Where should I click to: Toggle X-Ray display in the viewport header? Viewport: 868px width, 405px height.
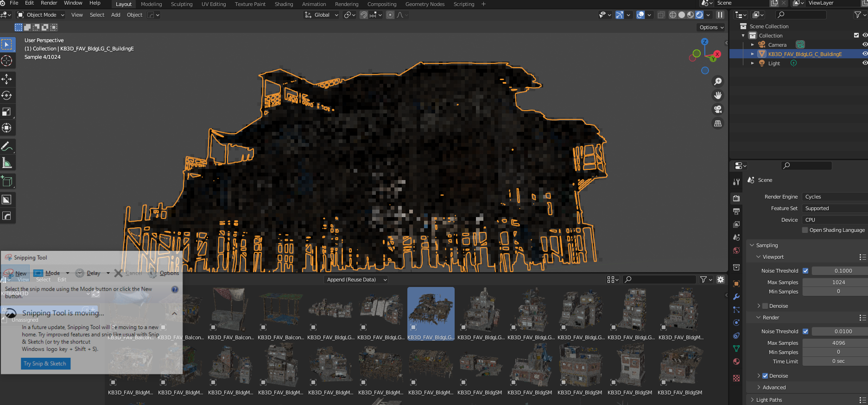[x=661, y=15]
